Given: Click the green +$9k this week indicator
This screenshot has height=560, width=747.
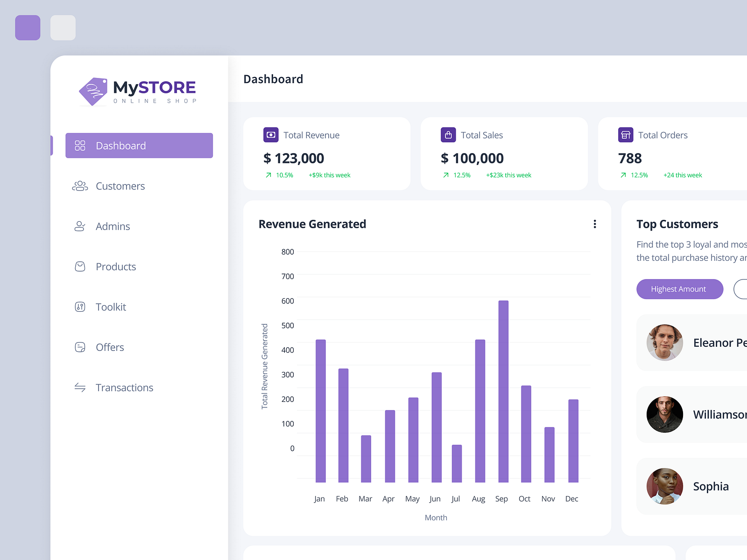Looking at the screenshot, I should point(329,175).
